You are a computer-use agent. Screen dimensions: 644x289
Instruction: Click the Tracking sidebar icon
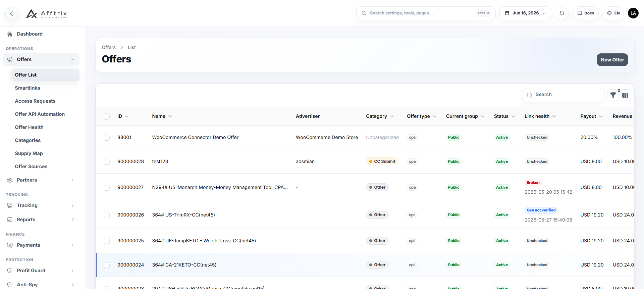click(x=10, y=205)
